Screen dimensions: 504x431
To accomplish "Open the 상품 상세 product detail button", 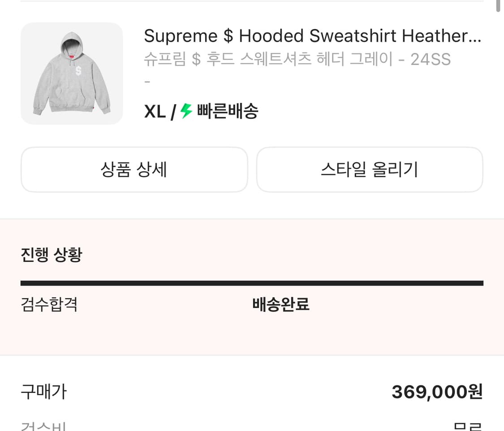I will point(134,170).
